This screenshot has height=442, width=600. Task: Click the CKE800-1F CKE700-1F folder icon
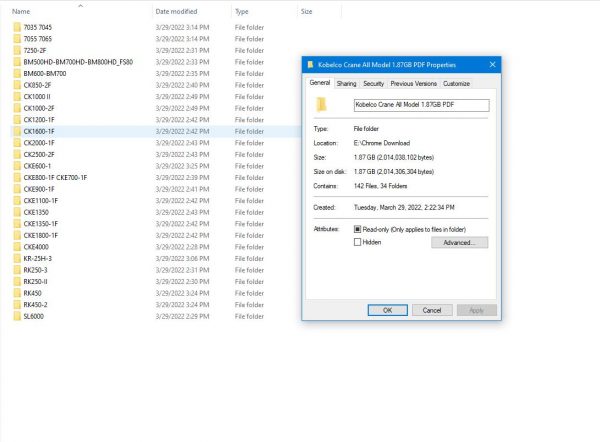17,178
